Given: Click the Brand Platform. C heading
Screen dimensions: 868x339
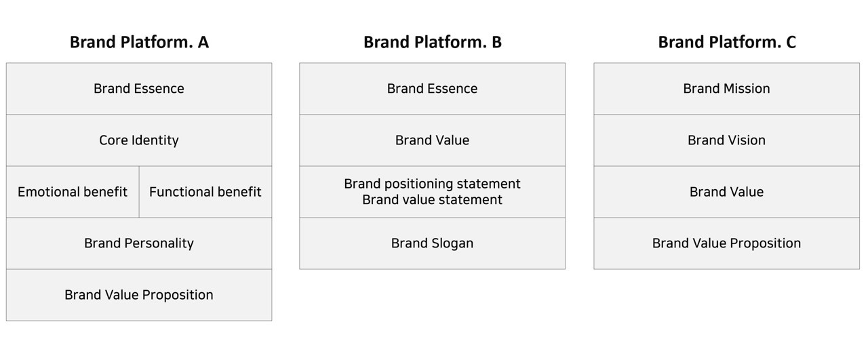Looking at the screenshot, I should pos(727,42).
